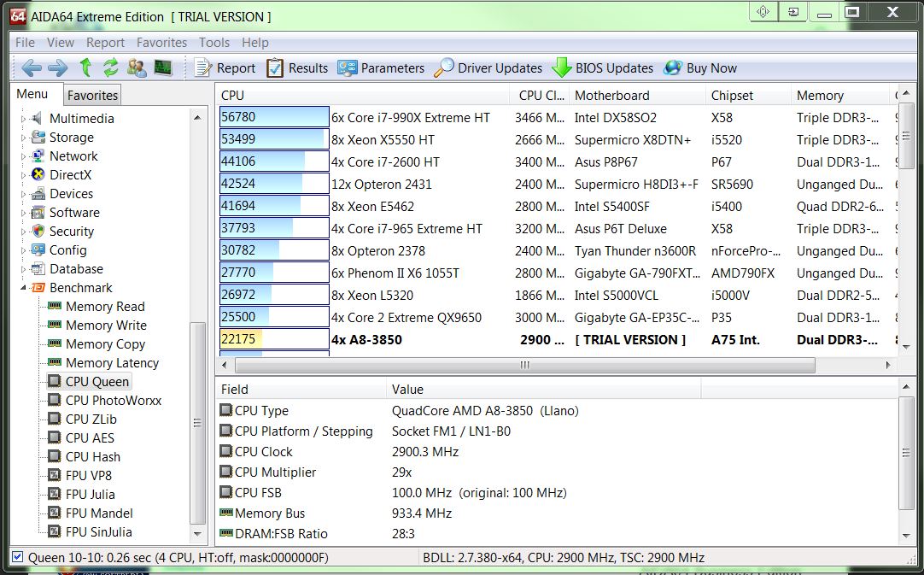The height and width of the screenshot is (575, 924).
Task: Toggle the Queen 10-10 status bar checkbox
Action: 18,557
